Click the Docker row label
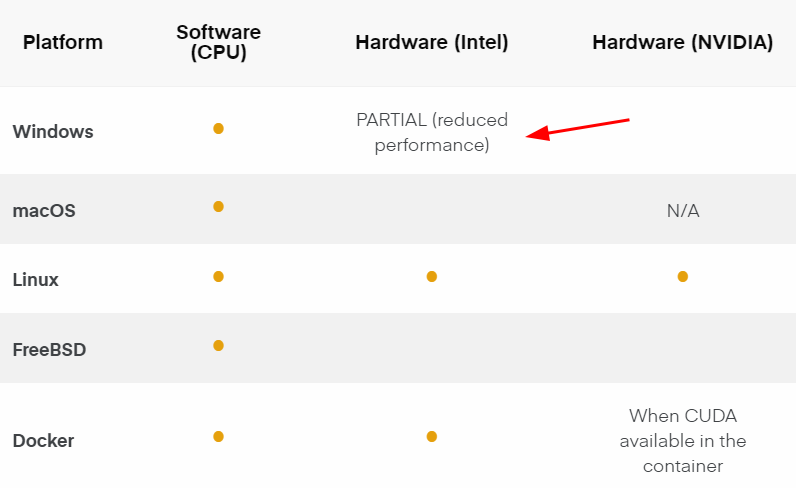 click(x=43, y=441)
